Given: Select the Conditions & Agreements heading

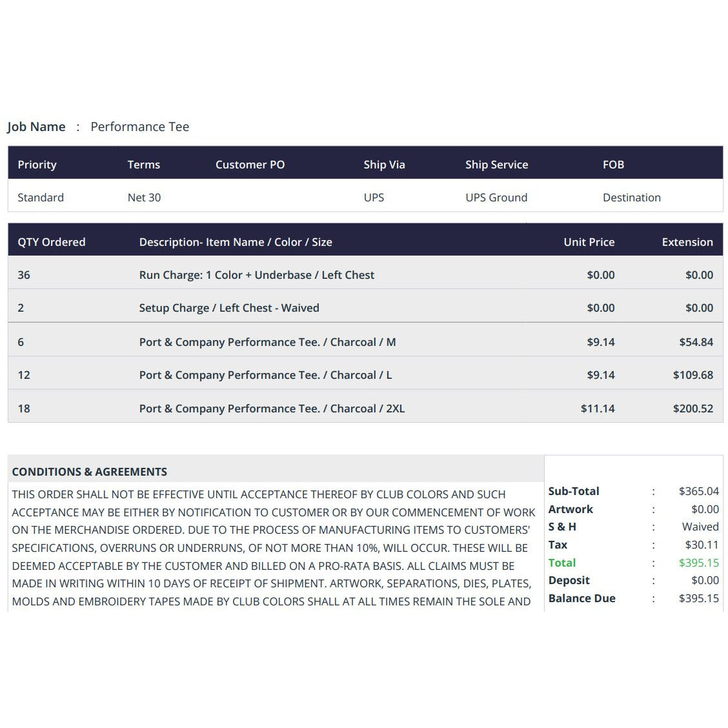Looking at the screenshot, I should tap(90, 472).
